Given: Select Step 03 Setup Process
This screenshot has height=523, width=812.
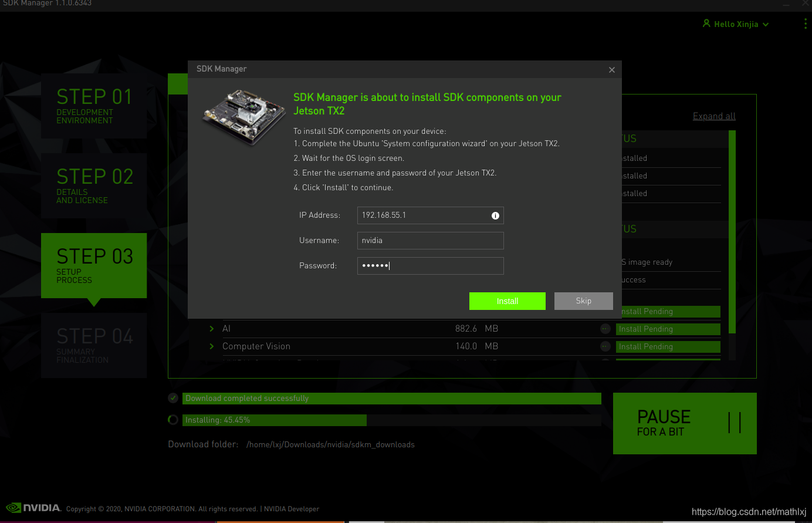Looking at the screenshot, I should pyautogui.click(x=94, y=266).
